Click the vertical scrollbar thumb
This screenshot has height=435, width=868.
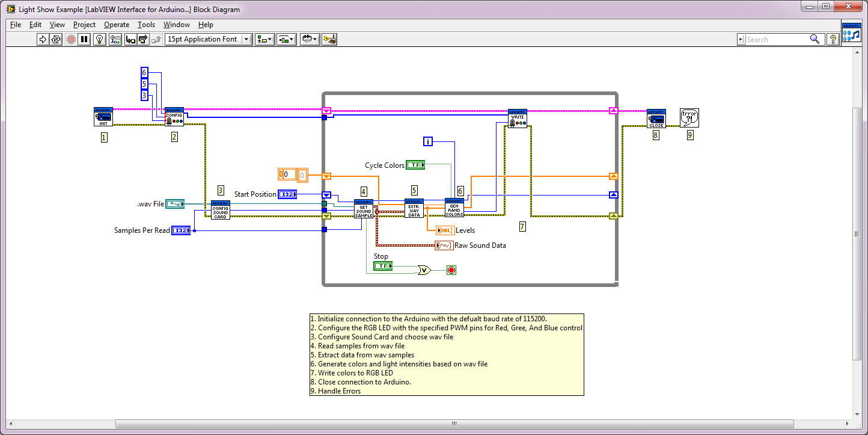click(x=857, y=234)
